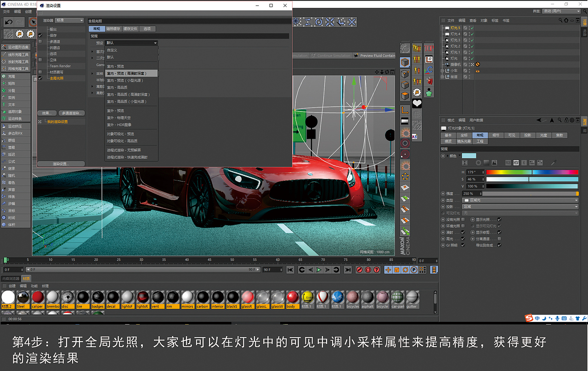Viewport: 588px width, 371px height.
Task: Click the 效果... button
Action: pyautogui.click(x=47, y=113)
